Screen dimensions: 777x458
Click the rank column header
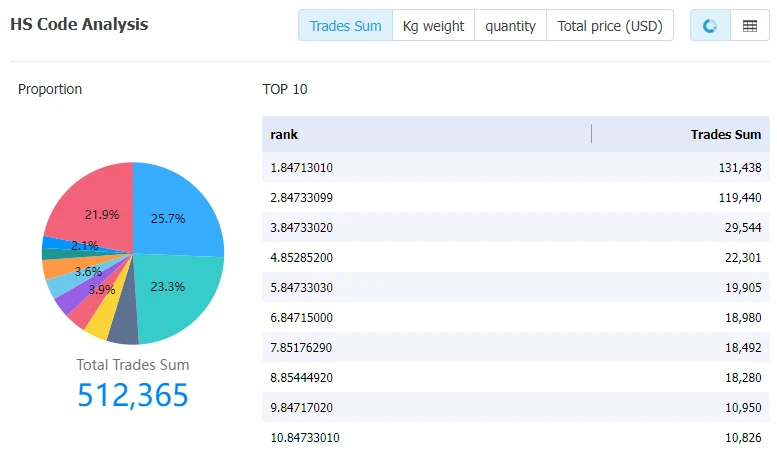tap(284, 134)
